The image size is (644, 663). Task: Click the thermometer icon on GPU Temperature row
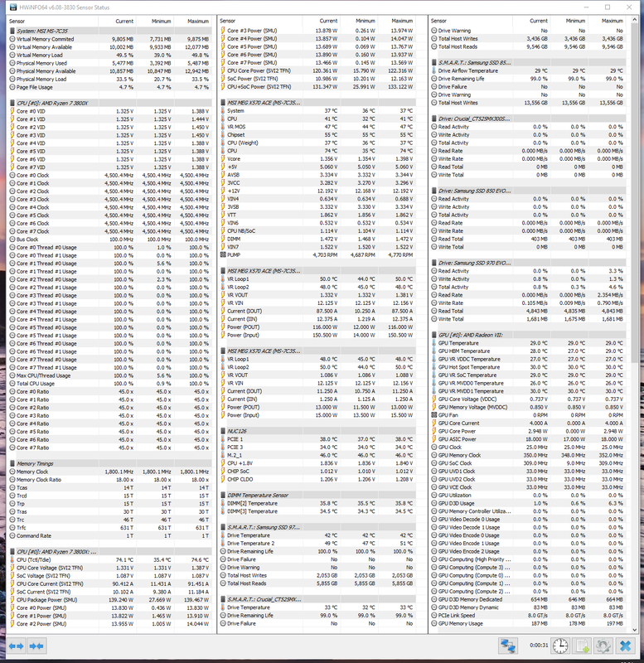434,343
